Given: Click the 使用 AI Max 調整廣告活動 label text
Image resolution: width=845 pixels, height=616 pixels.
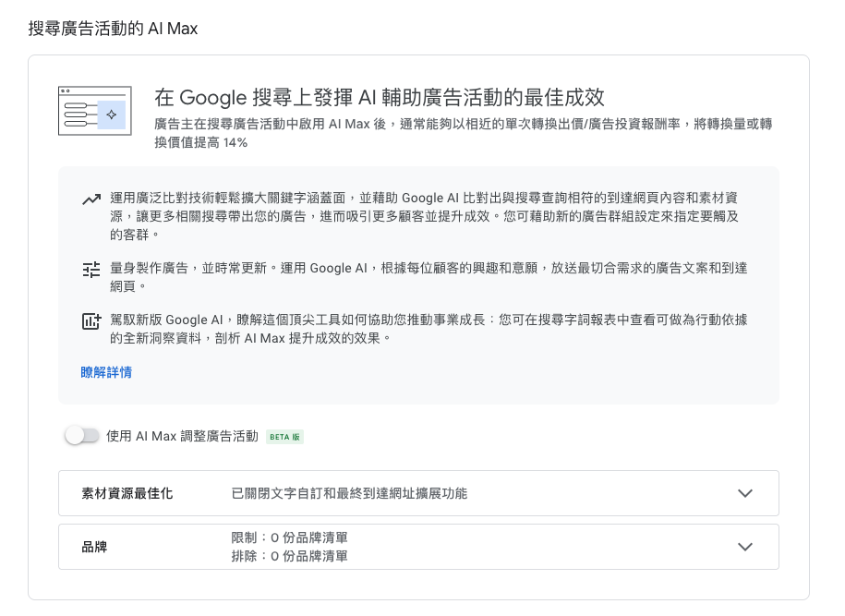Looking at the screenshot, I should coord(182,436).
